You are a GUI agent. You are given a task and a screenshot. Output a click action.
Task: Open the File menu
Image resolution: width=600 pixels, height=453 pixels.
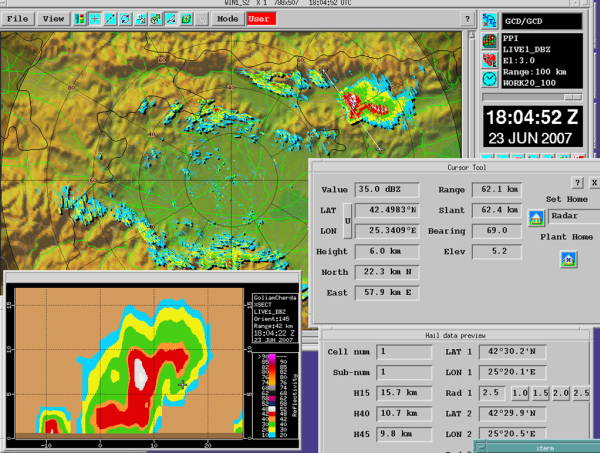click(x=20, y=19)
